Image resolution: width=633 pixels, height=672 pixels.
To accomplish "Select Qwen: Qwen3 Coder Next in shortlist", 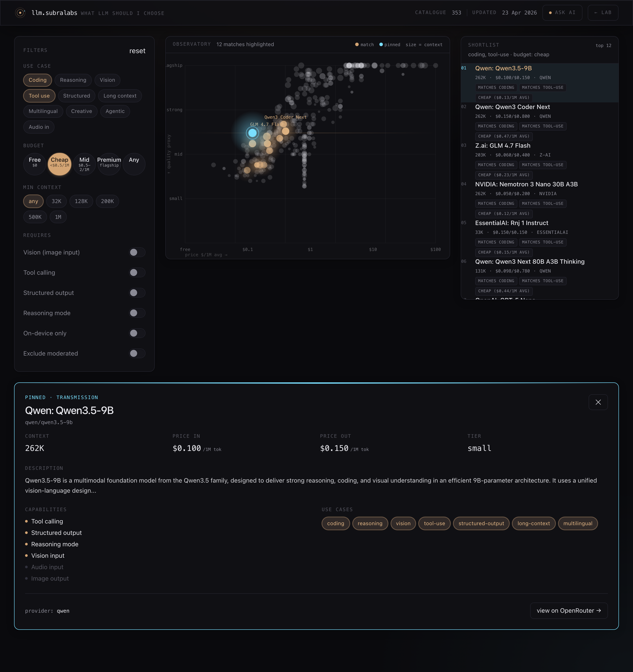I will tap(540, 121).
